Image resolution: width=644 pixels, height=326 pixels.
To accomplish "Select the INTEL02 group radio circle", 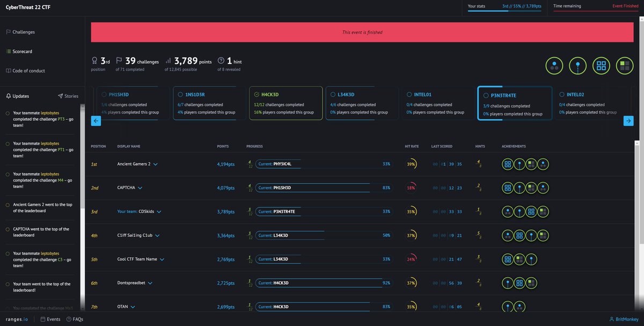I will tap(561, 95).
